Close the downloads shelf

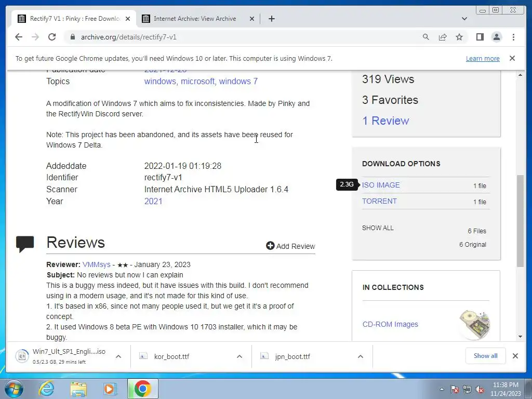click(515, 356)
